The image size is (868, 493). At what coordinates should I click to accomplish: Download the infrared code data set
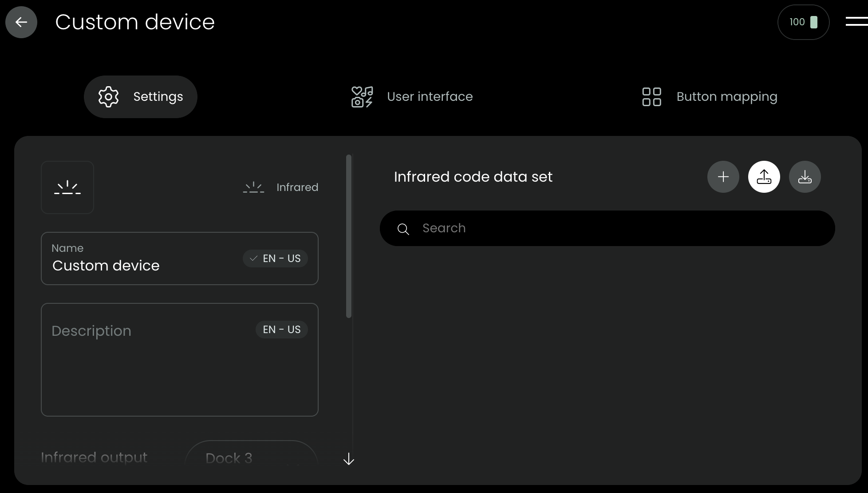point(805,177)
